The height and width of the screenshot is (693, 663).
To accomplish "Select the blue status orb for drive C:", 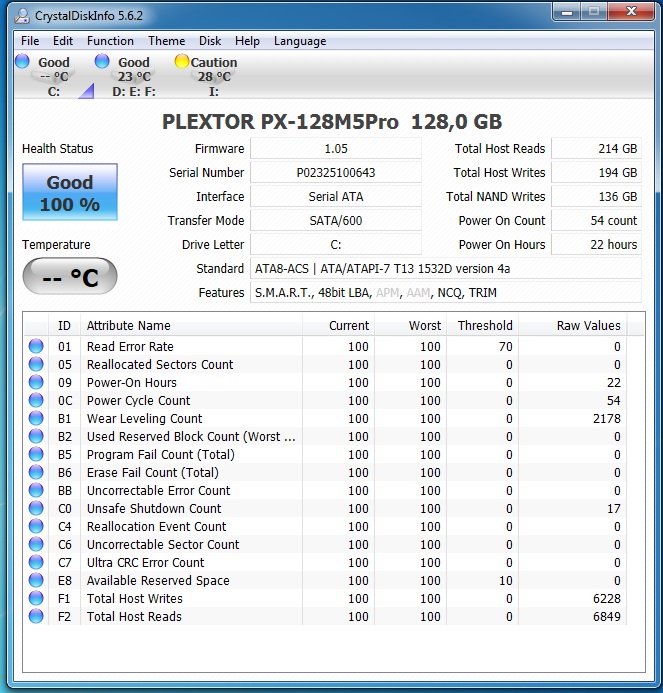I will (x=23, y=62).
